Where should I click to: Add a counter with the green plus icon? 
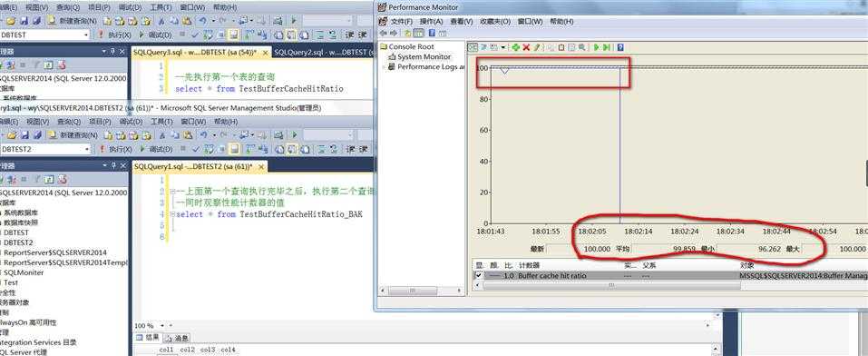tap(515, 48)
